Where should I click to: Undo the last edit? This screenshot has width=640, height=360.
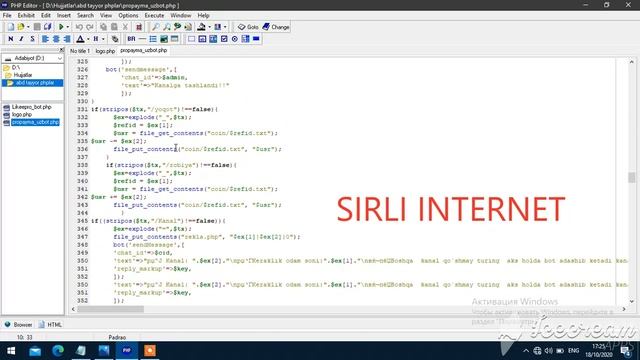[x=79, y=27]
